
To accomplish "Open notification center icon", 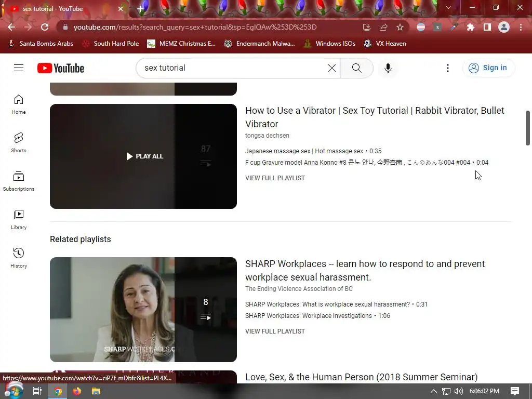I will click(x=515, y=391).
